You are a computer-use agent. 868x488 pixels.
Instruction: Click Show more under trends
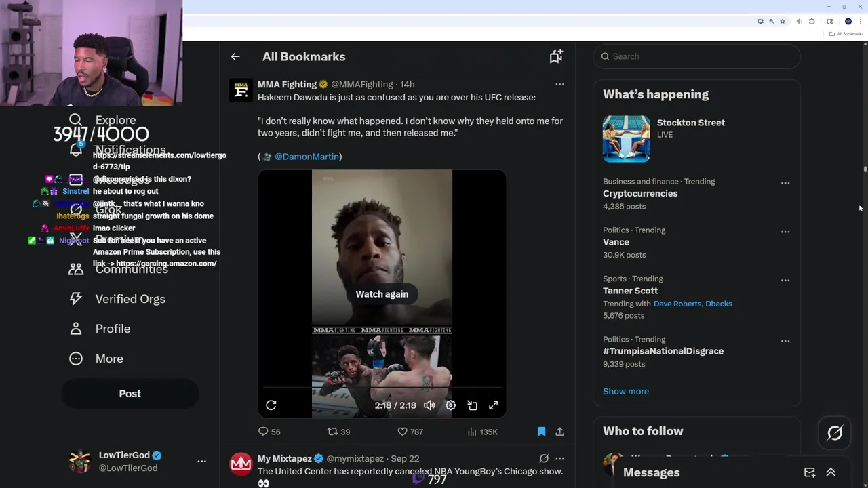(626, 391)
